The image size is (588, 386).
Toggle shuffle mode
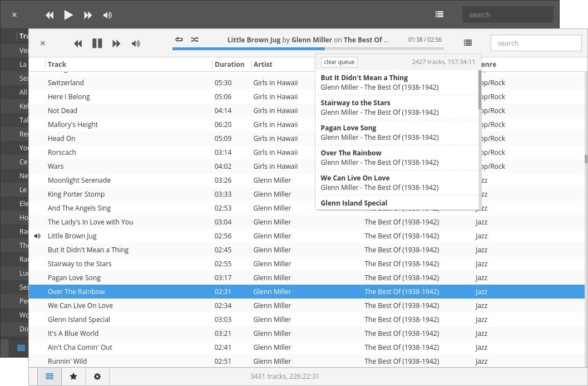pos(195,40)
